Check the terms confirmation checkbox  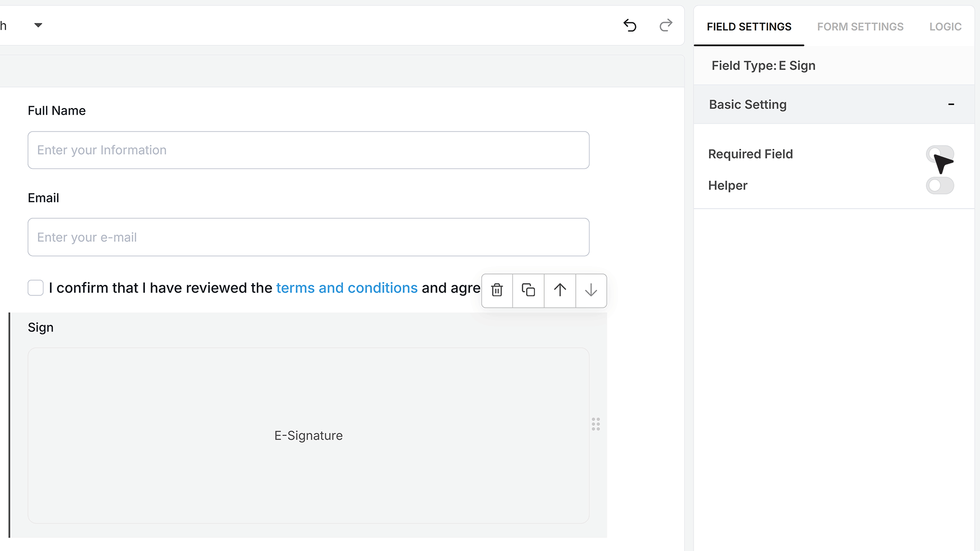[36, 288]
